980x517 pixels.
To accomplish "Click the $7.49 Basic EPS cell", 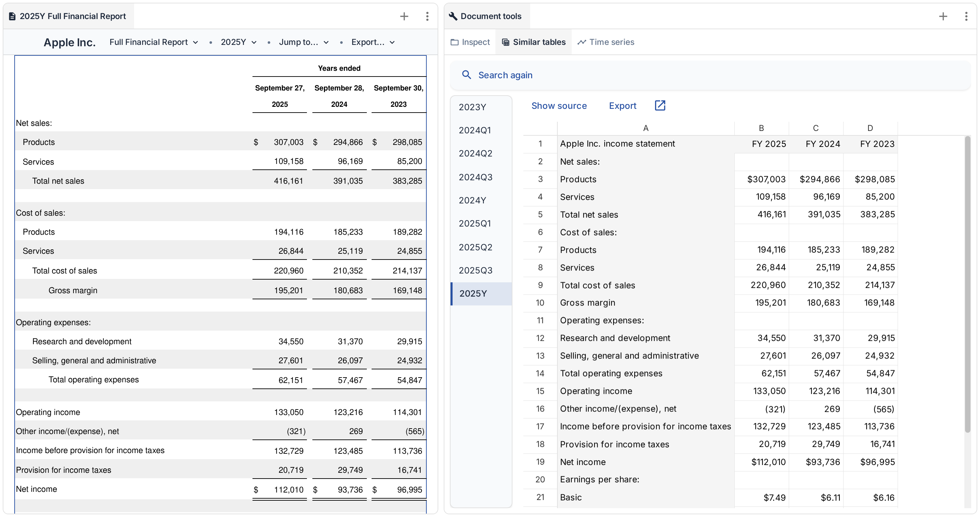I will [761, 497].
